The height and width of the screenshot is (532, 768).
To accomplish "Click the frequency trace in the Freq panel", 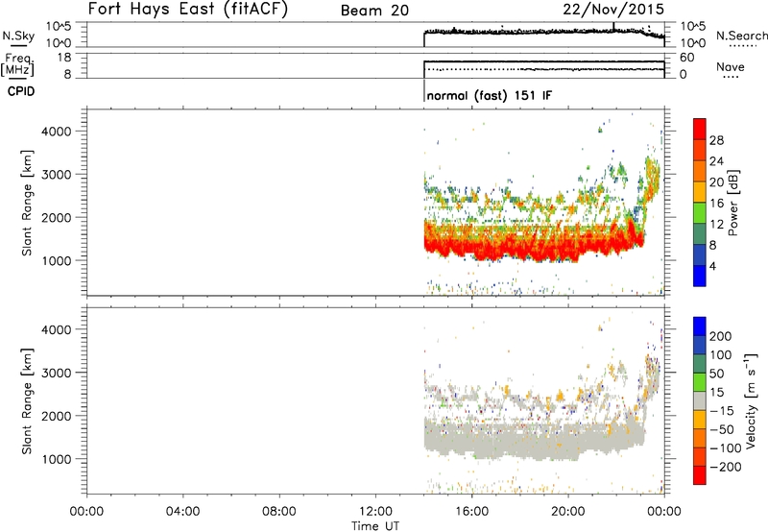I will pos(543,61).
